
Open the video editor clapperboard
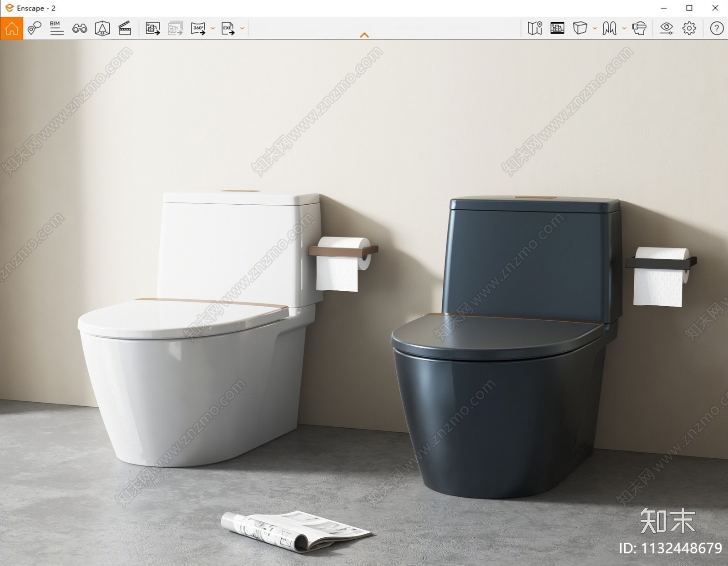[x=125, y=28]
